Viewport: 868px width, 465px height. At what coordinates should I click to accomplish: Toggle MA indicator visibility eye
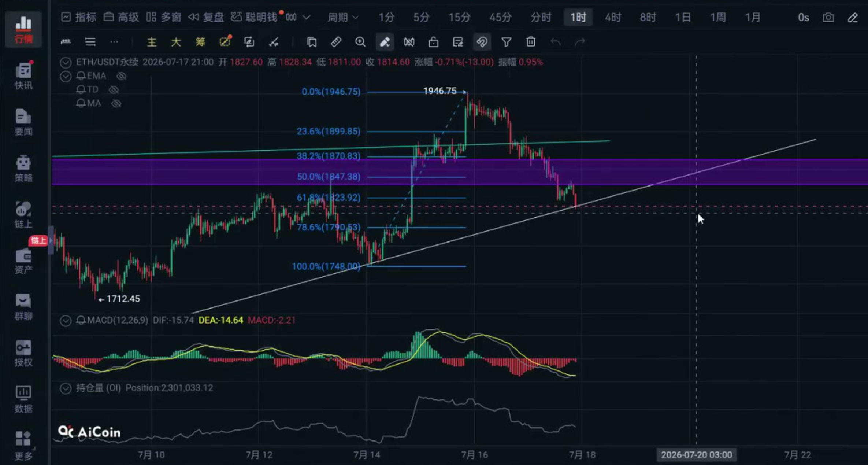click(x=116, y=103)
